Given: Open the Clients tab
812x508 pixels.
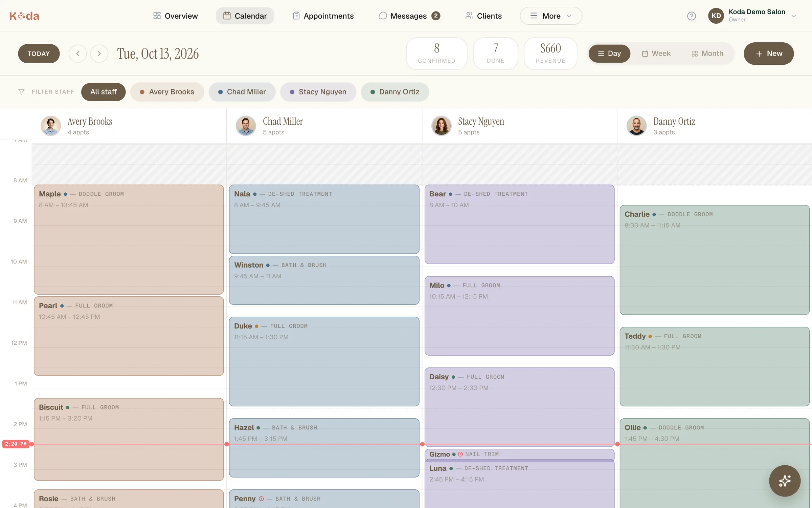Looking at the screenshot, I should point(483,16).
